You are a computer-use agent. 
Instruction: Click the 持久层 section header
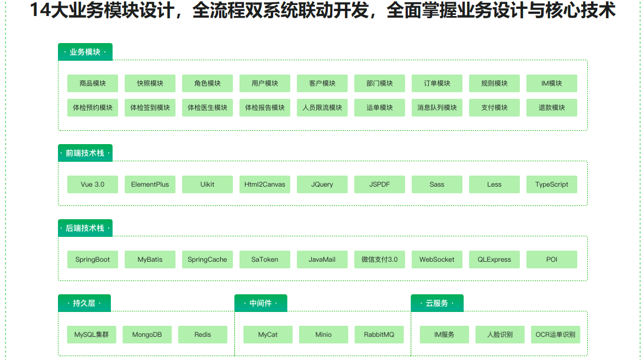tap(84, 303)
